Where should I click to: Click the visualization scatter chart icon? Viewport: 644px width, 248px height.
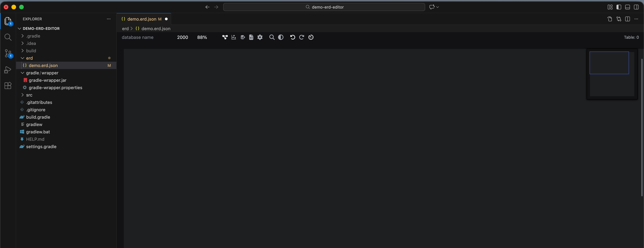point(234,37)
